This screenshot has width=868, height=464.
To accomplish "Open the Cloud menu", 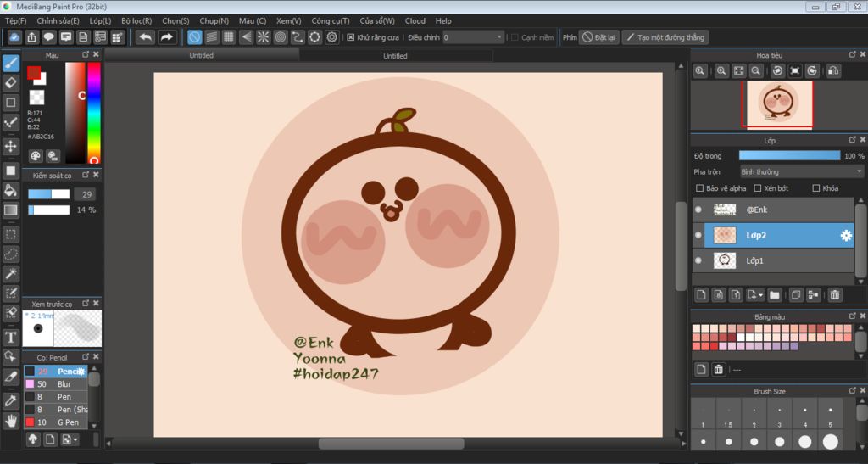I will [x=415, y=20].
